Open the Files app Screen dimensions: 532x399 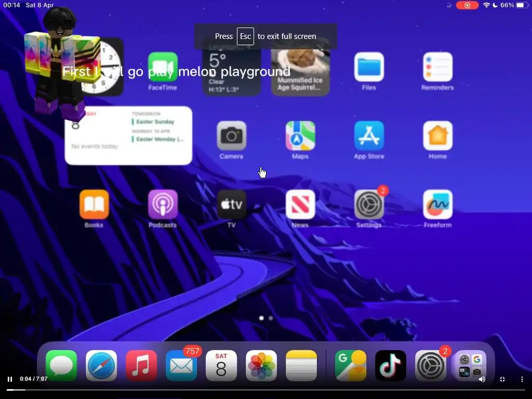coord(369,67)
